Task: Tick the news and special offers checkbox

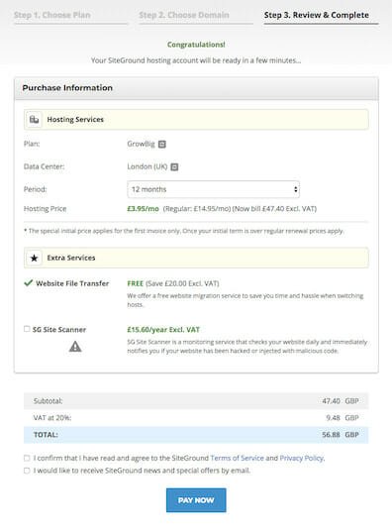Action: point(27,471)
